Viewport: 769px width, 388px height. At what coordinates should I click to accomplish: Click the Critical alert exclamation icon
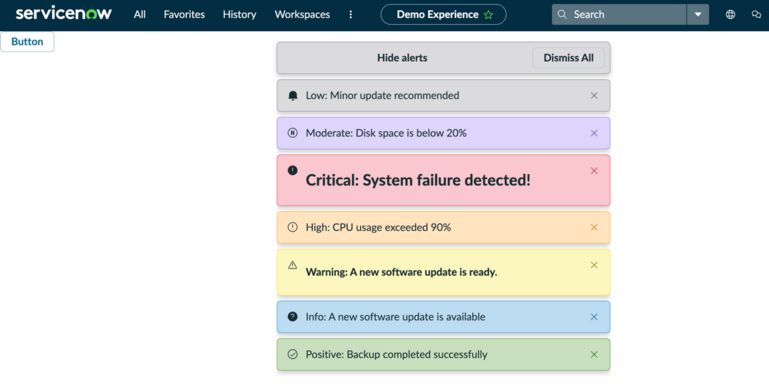click(293, 170)
